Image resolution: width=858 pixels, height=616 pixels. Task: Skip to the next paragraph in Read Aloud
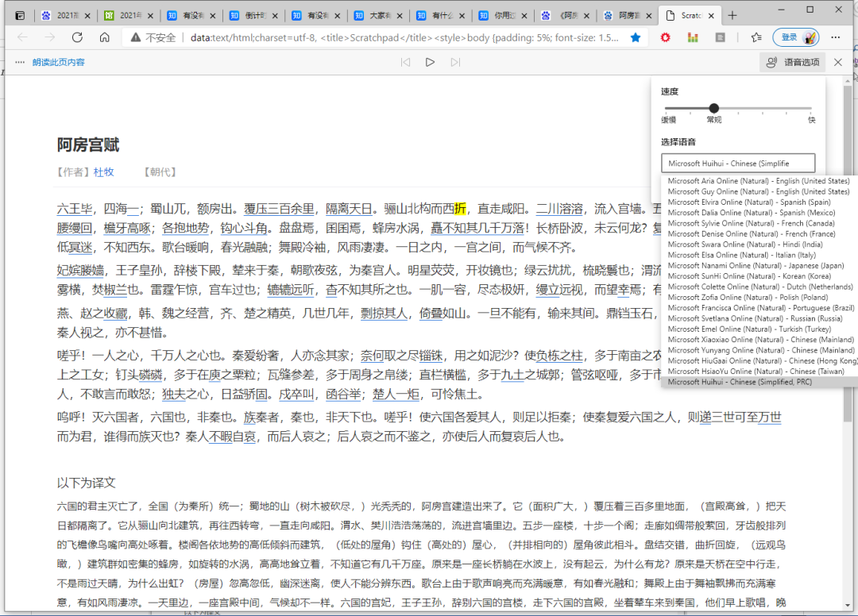pos(454,62)
